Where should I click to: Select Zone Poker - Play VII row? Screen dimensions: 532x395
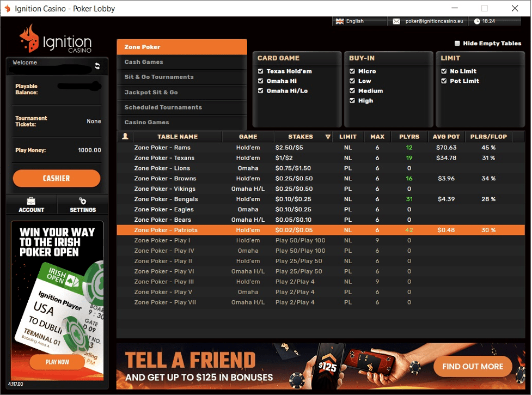(x=321, y=302)
